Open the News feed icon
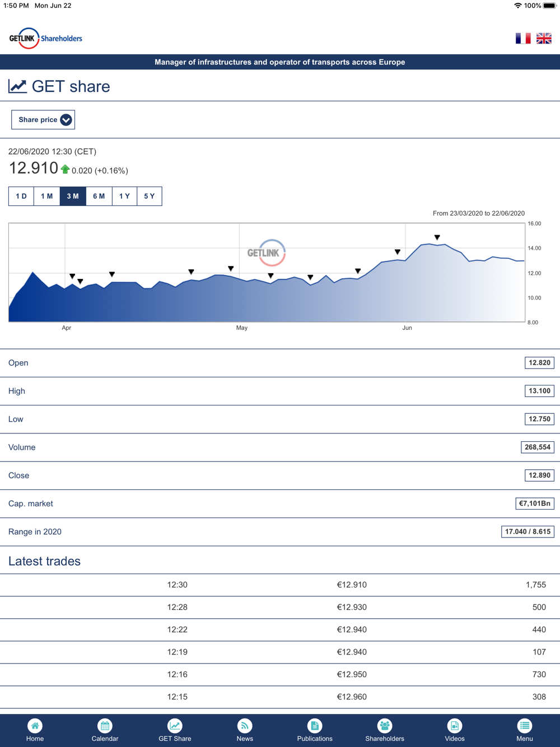This screenshot has width=560, height=747. coord(245,726)
